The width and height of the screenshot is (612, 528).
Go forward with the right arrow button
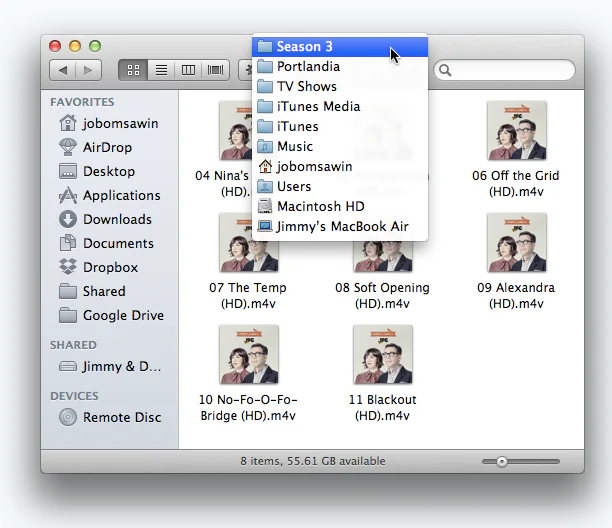point(89,70)
